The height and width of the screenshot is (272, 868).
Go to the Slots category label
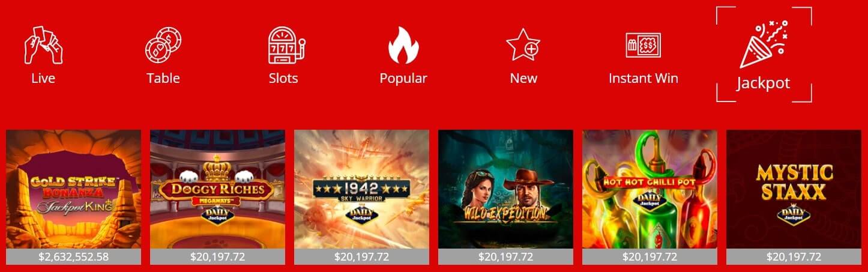point(283,79)
